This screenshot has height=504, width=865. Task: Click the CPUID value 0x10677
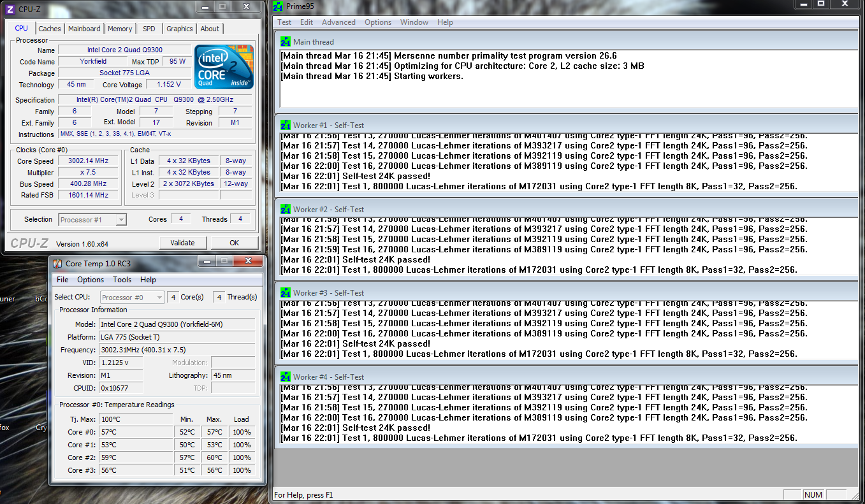[x=120, y=388]
